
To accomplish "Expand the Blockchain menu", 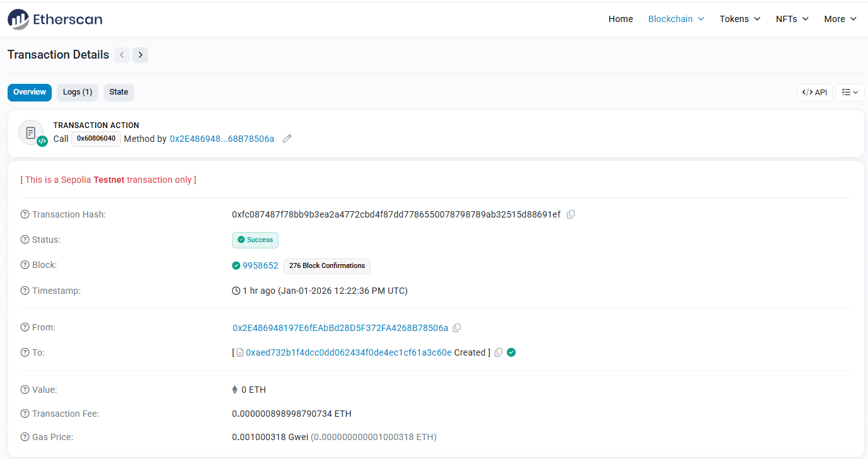I will (676, 19).
